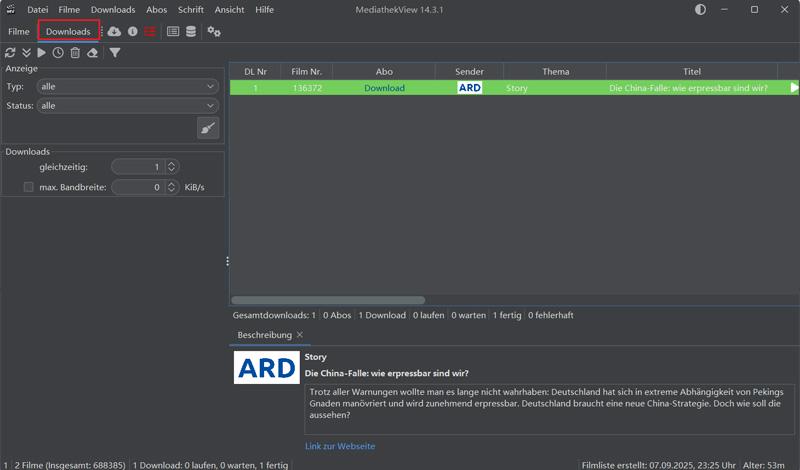Image resolution: width=800 pixels, height=470 pixels.
Task: Click the ARD sender cell in row
Action: 469,88
